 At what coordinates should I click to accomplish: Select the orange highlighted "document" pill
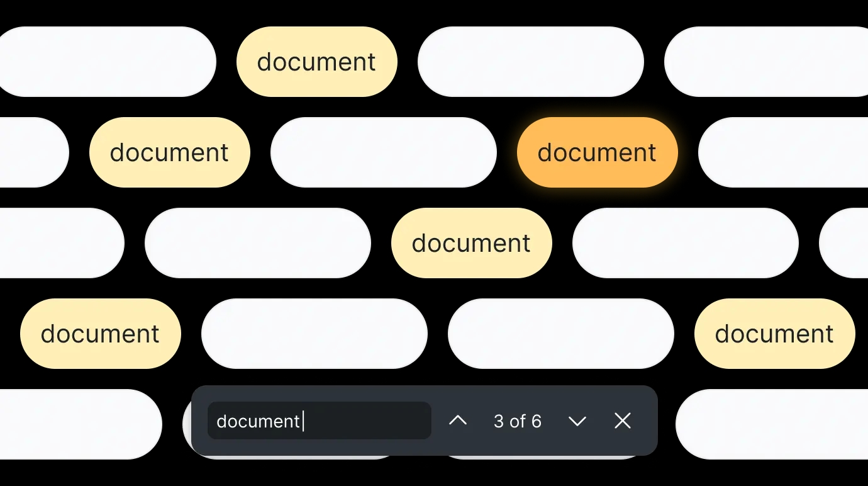pyautogui.click(x=598, y=152)
